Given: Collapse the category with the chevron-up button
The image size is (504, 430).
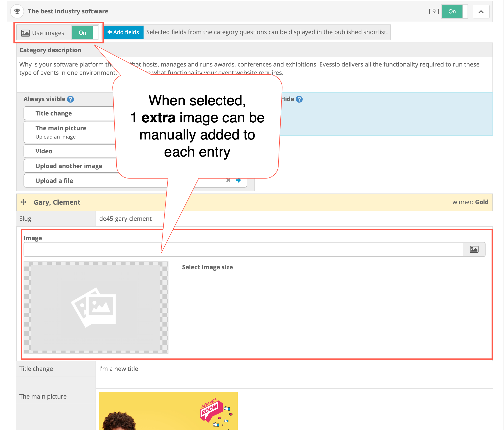Looking at the screenshot, I should pyautogui.click(x=481, y=12).
